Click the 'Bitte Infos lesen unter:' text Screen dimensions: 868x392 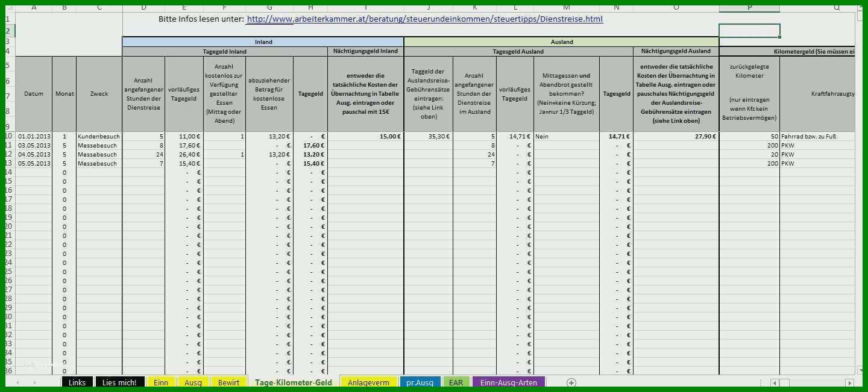coord(201,19)
